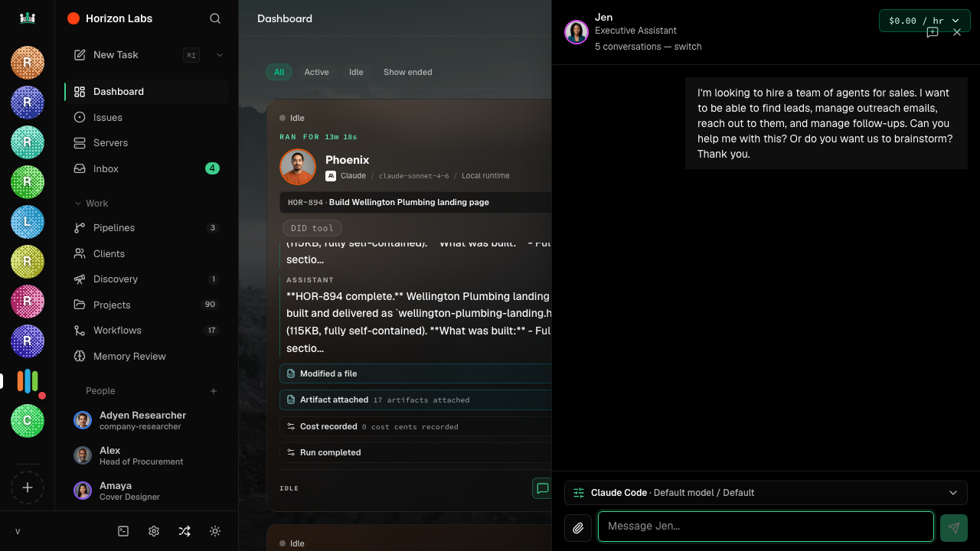Click the Horizon Labs workspace name

(119, 18)
